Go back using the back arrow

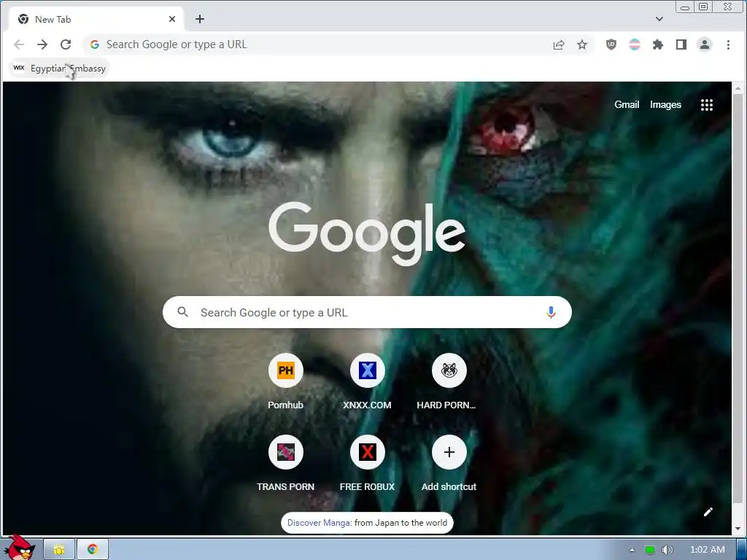coord(19,44)
